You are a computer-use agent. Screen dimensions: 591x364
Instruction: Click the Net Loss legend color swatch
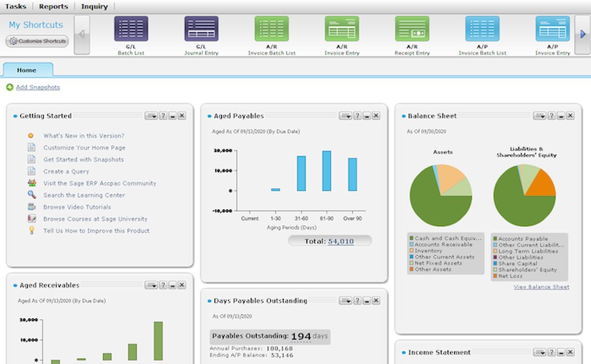(495, 276)
